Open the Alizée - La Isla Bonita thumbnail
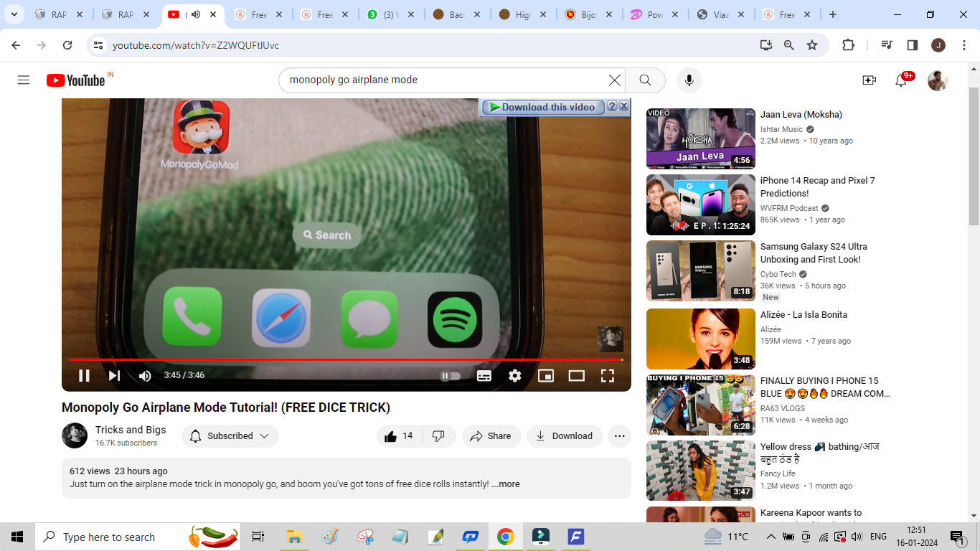The height and width of the screenshot is (551, 980). (701, 339)
